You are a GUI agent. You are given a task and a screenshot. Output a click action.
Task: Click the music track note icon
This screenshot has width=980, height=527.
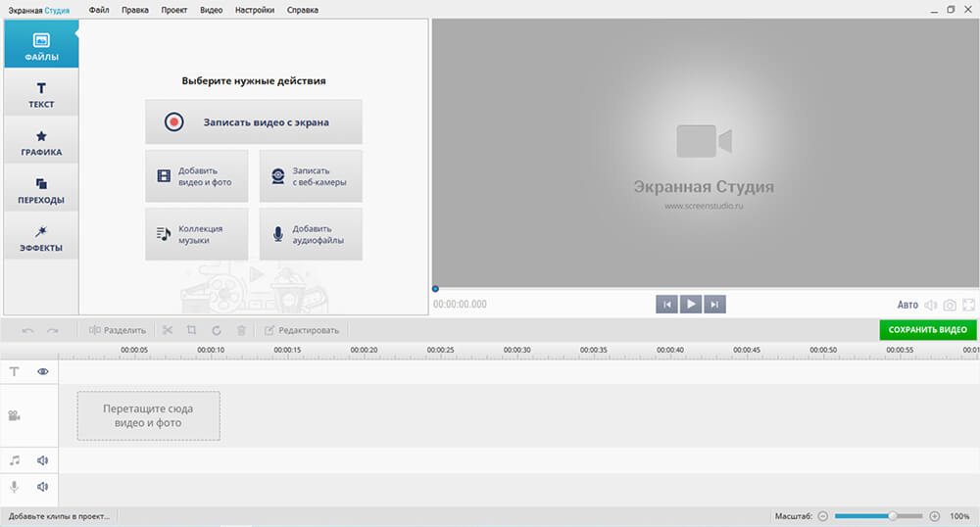(x=15, y=460)
